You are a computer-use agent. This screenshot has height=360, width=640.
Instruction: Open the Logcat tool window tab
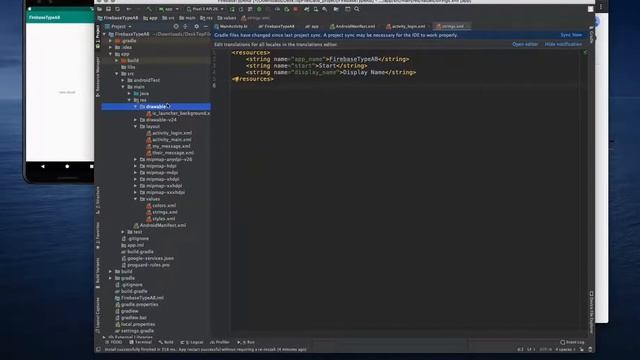point(192,342)
